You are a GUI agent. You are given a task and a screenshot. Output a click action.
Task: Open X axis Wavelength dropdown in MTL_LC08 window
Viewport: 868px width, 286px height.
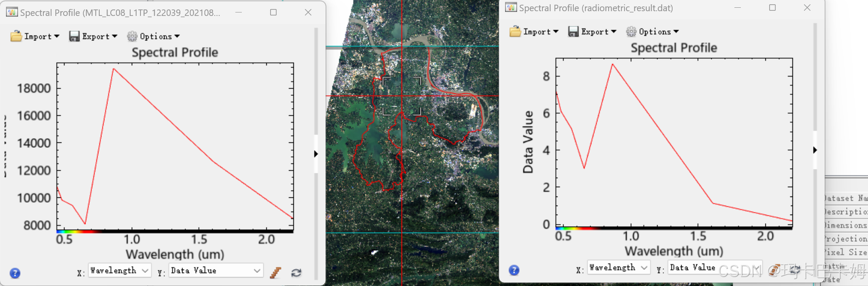pyautogui.click(x=119, y=271)
